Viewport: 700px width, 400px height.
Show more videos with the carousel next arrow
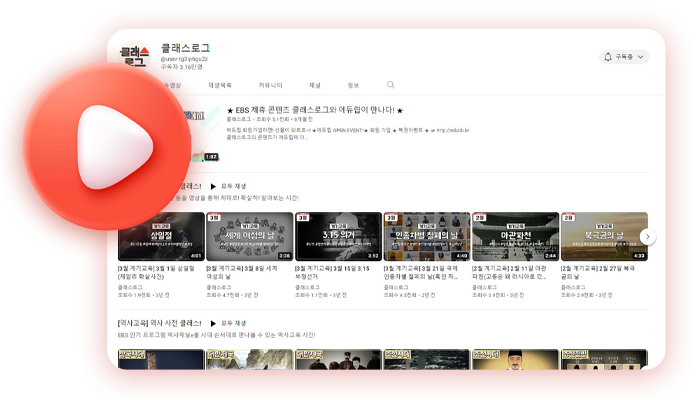(x=648, y=237)
